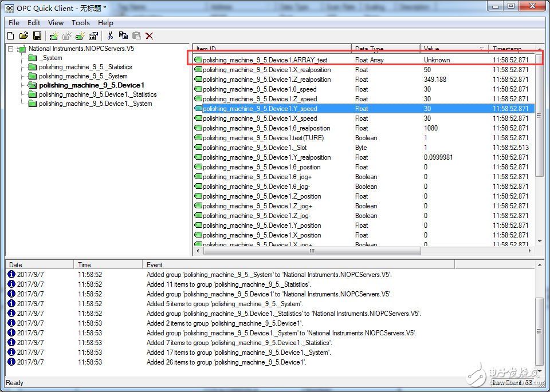The width and height of the screenshot is (550, 392).
Task: Select the polishing_machine_9_5.Device1 group
Action: point(92,85)
